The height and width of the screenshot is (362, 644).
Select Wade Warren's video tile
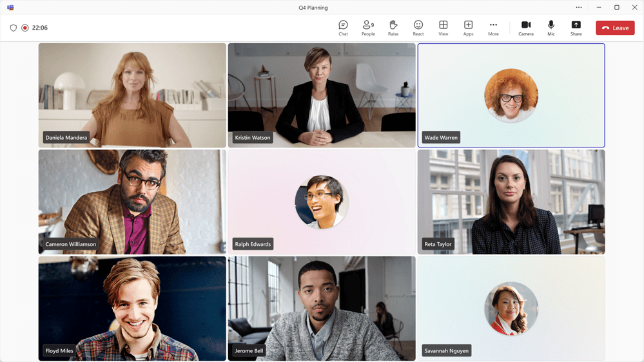click(511, 95)
